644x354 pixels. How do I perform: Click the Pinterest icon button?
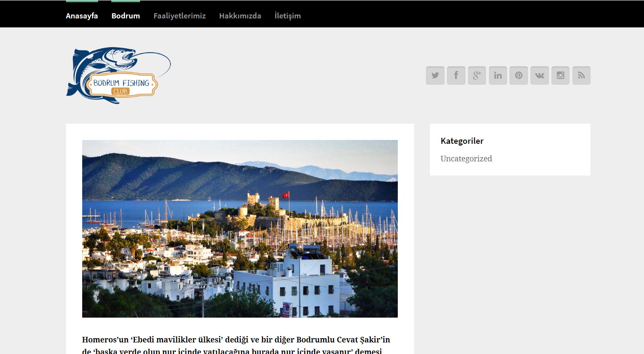519,75
